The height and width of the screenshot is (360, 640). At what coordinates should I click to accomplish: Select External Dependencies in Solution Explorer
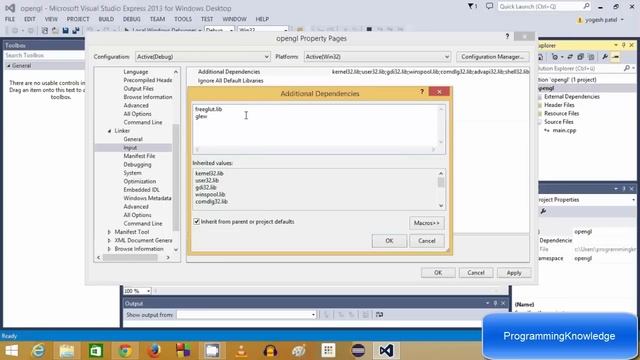click(571, 97)
